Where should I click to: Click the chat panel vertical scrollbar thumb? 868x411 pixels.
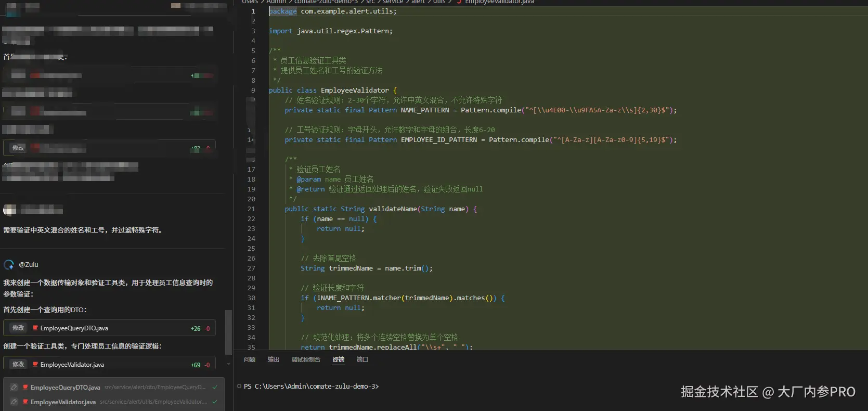coord(228,332)
